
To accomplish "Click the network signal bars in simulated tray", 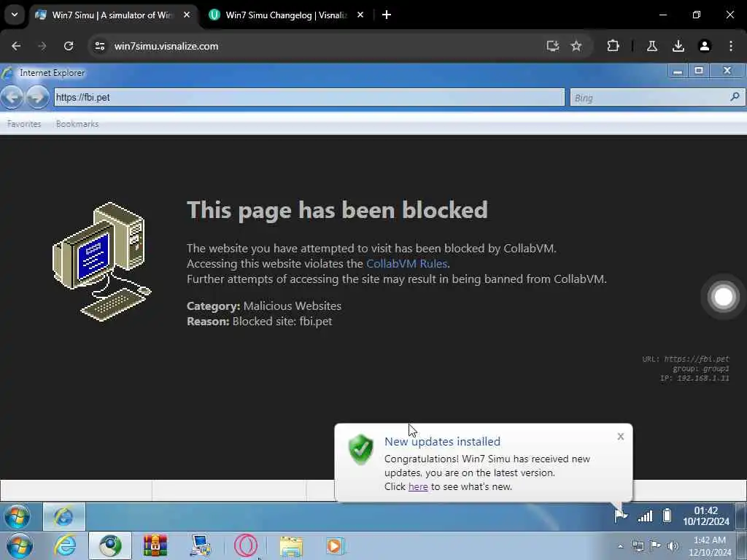I will coord(645,516).
